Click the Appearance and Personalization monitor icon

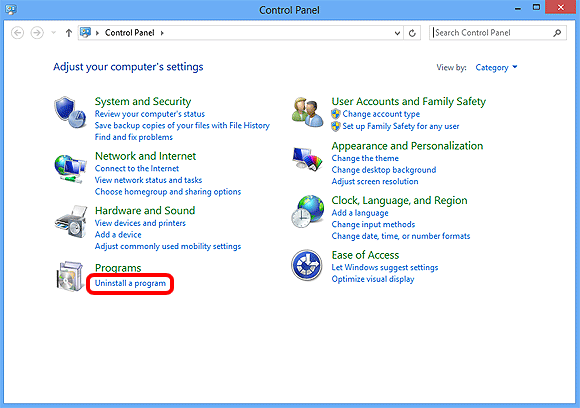click(307, 159)
